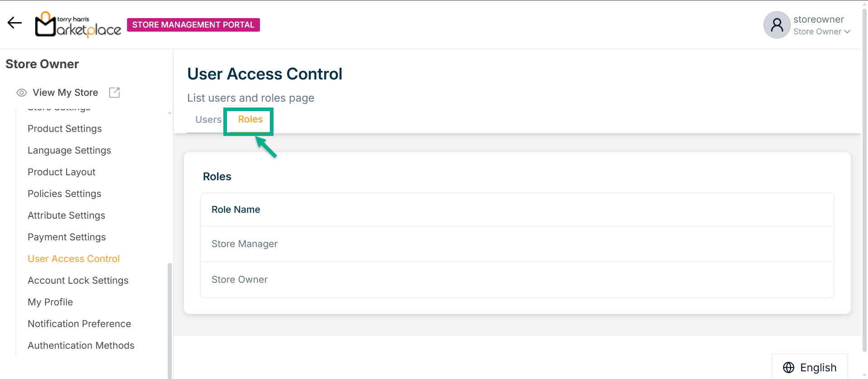Click the Store Management Portal badge
868x379 pixels.
[193, 25]
